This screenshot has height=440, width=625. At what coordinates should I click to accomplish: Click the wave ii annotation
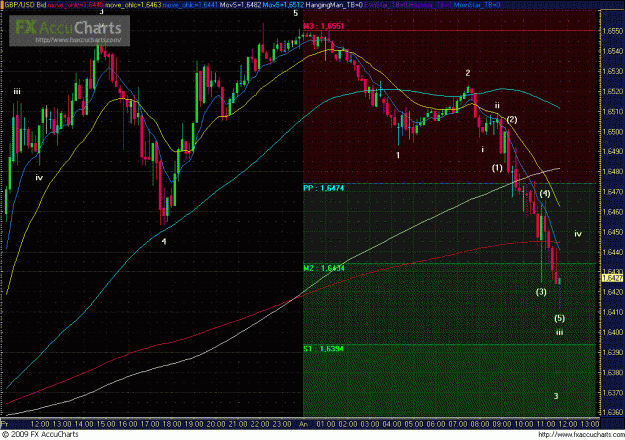point(497,106)
